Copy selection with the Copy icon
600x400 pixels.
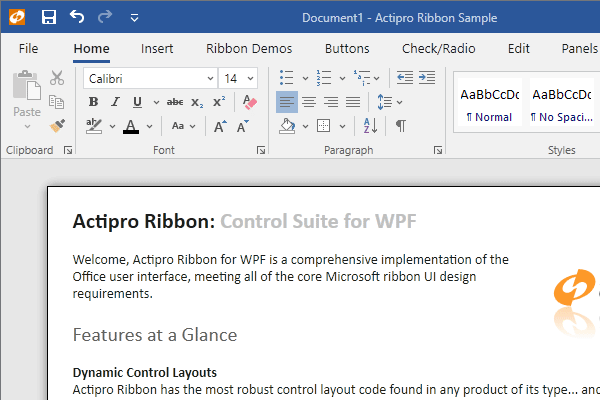tap(57, 102)
